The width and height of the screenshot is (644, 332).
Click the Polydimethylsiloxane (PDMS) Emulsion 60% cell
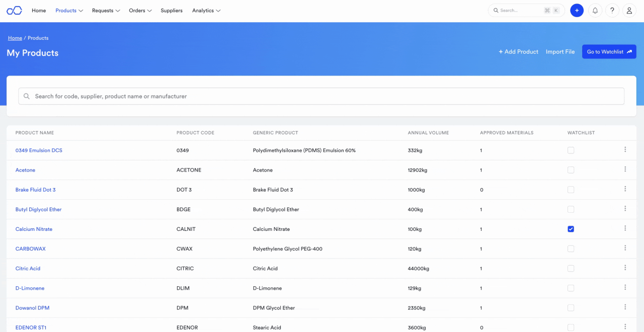coord(304,150)
